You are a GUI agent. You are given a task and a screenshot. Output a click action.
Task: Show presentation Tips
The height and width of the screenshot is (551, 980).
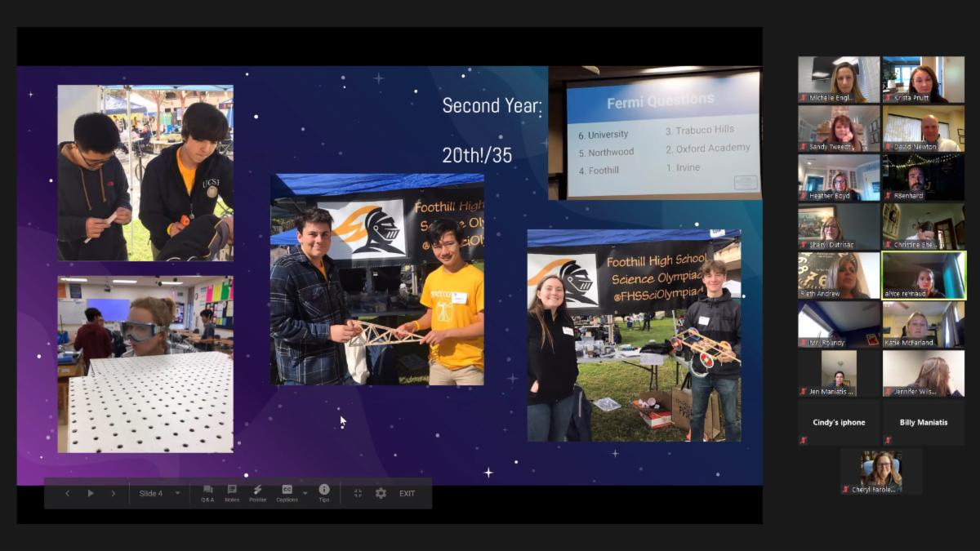324,493
